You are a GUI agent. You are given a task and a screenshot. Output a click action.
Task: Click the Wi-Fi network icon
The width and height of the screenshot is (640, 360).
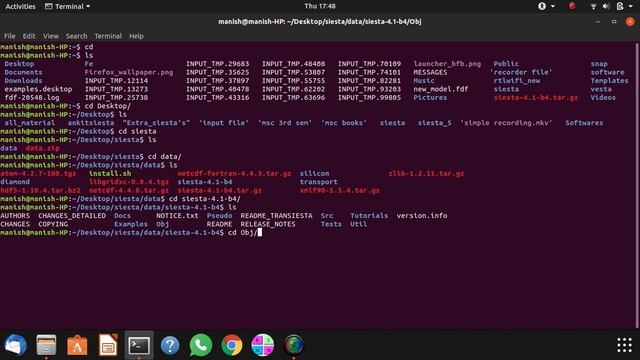click(593, 6)
